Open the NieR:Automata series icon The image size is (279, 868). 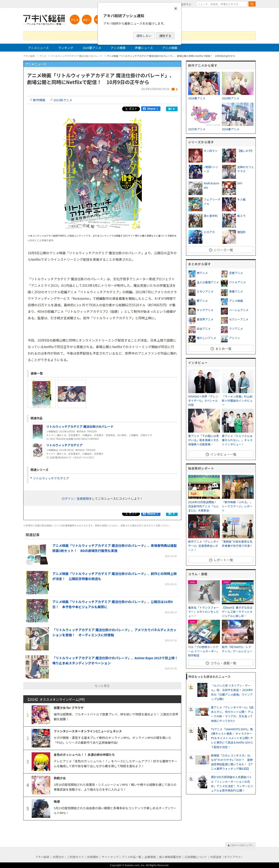click(x=195, y=188)
